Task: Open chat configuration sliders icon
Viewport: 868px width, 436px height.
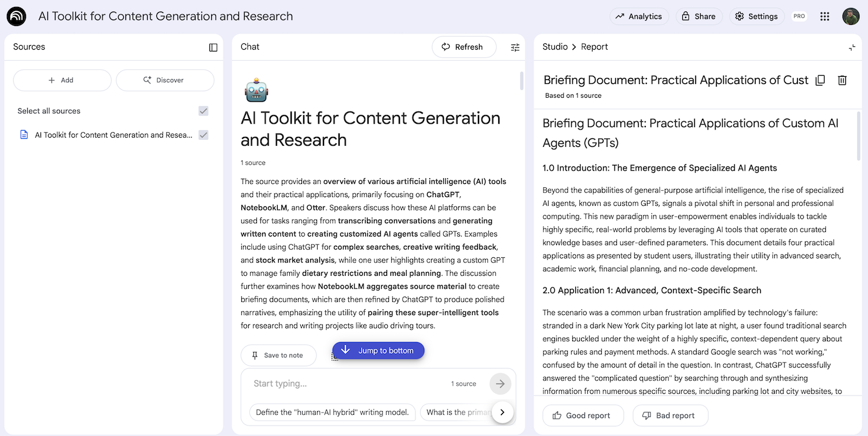Action: 515,47
